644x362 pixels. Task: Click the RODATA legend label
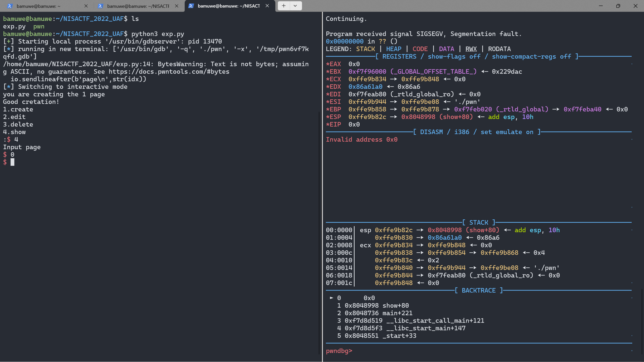tap(500, 49)
